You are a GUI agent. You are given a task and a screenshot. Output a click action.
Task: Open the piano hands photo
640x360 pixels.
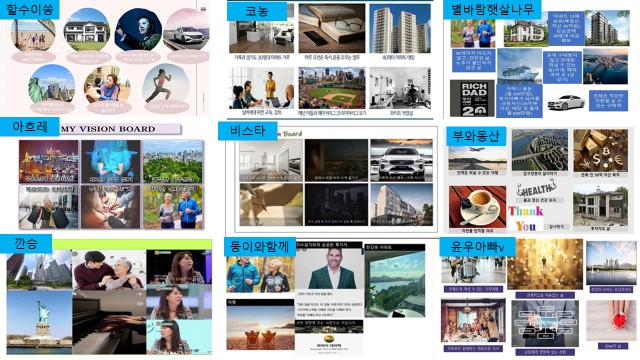(x=109, y=322)
